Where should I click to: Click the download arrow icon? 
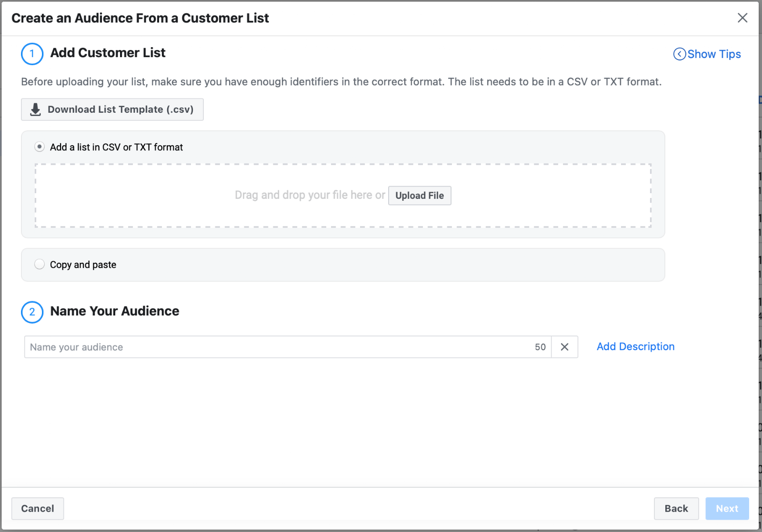point(35,110)
